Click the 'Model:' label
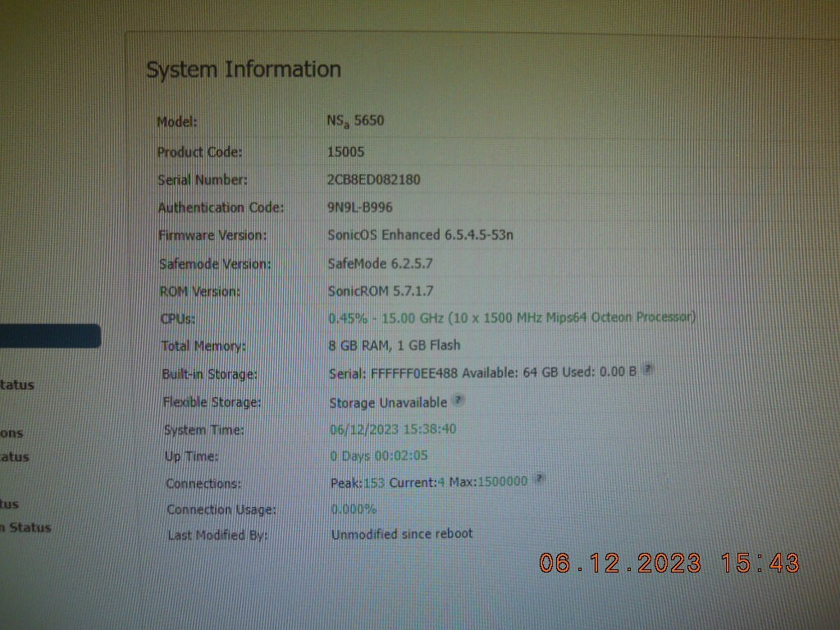This screenshot has height=630, width=840. click(177, 122)
